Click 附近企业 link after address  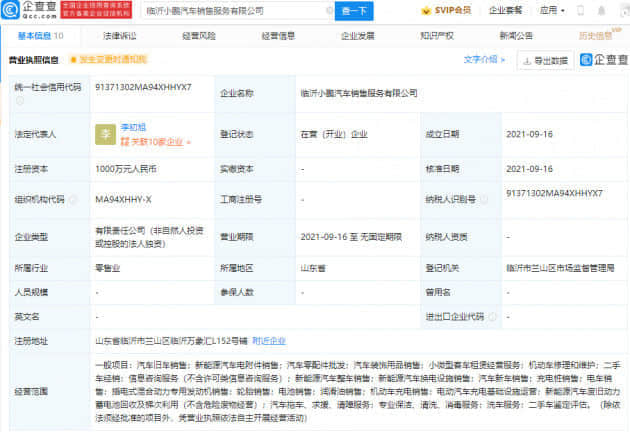click(x=269, y=341)
